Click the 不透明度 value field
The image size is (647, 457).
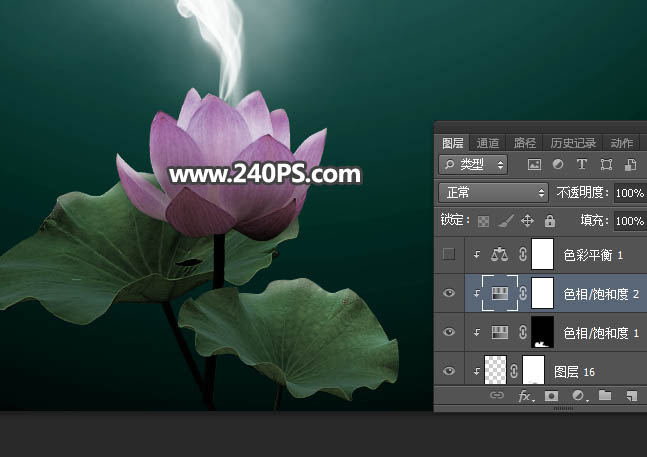pyautogui.click(x=629, y=192)
